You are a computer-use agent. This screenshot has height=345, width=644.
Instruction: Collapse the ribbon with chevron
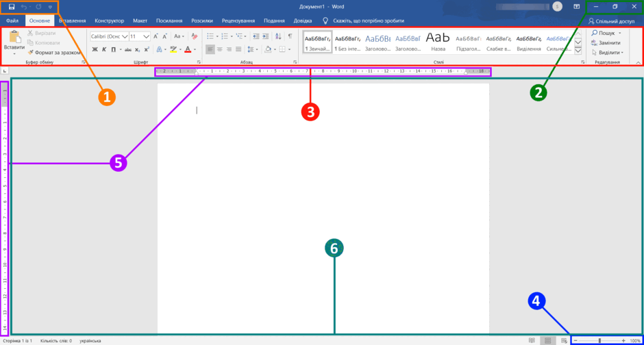[x=639, y=63]
